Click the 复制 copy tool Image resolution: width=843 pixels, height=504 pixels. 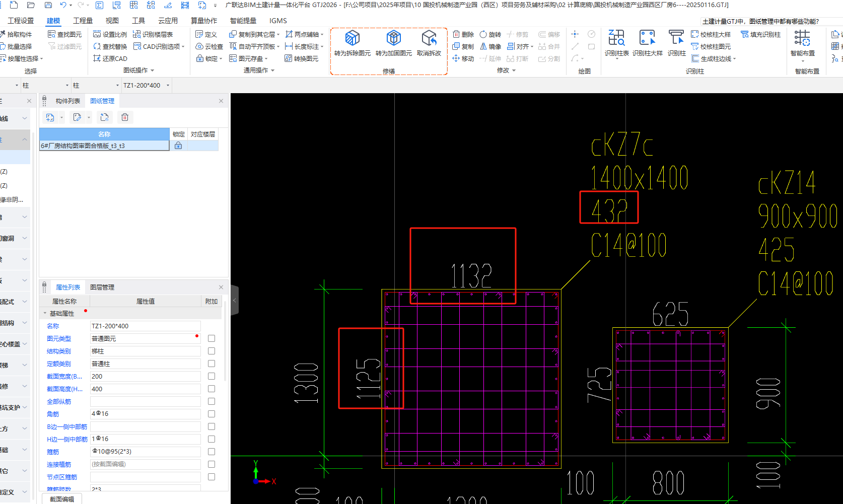463,46
